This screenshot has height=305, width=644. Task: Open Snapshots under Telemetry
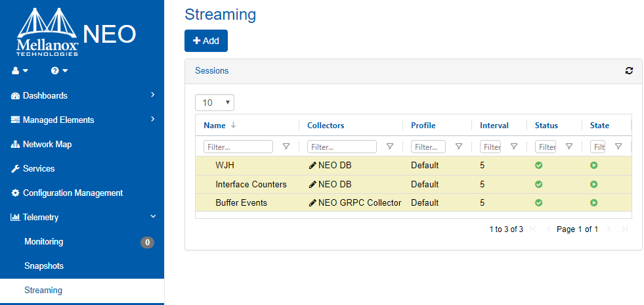click(x=43, y=266)
